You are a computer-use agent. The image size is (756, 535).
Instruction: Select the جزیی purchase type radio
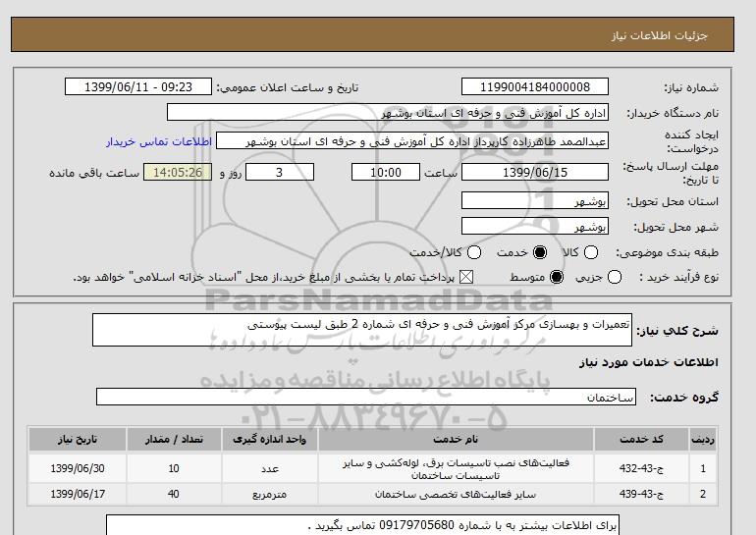[x=615, y=277]
